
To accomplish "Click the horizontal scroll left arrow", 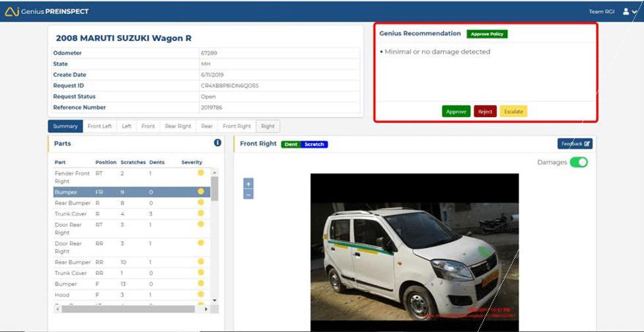I will 58,309.
